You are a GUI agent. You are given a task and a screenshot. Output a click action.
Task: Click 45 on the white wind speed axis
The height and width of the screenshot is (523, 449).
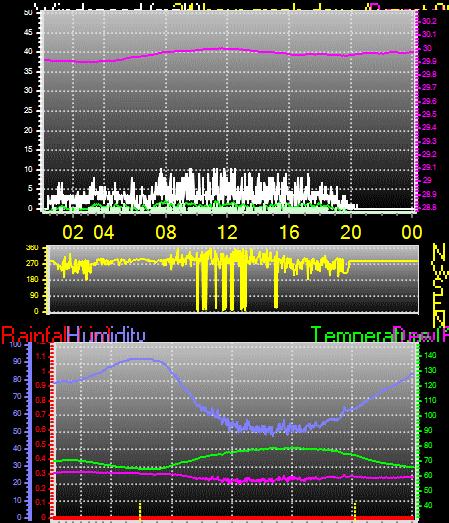[x=28, y=32]
